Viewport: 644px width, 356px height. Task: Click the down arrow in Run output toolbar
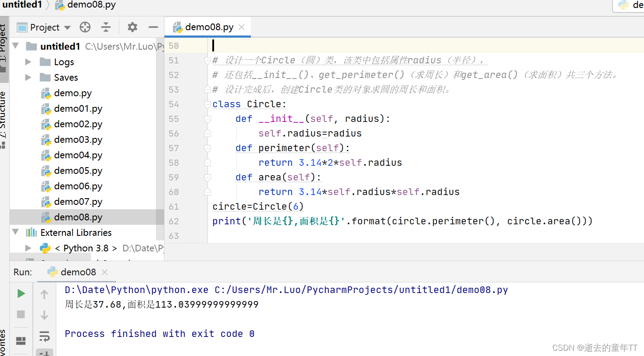pyautogui.click(x=44, y=315)
